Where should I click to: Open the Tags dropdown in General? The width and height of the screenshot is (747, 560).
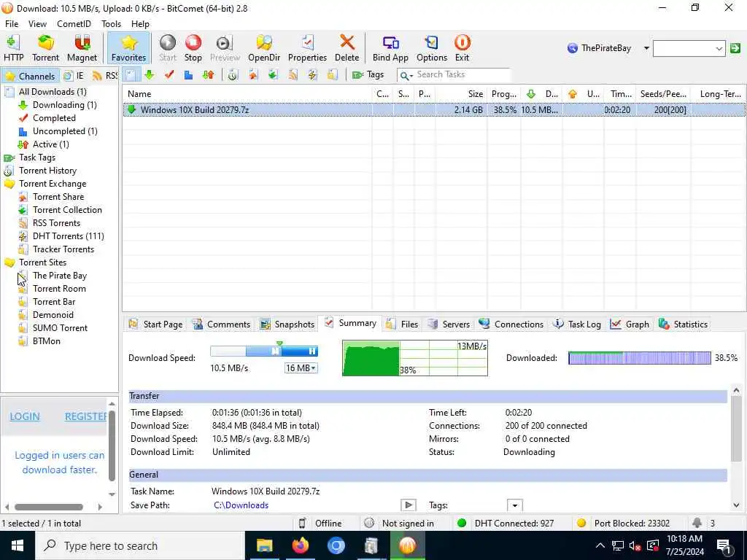pyautogui.click(x=514, y=505)
